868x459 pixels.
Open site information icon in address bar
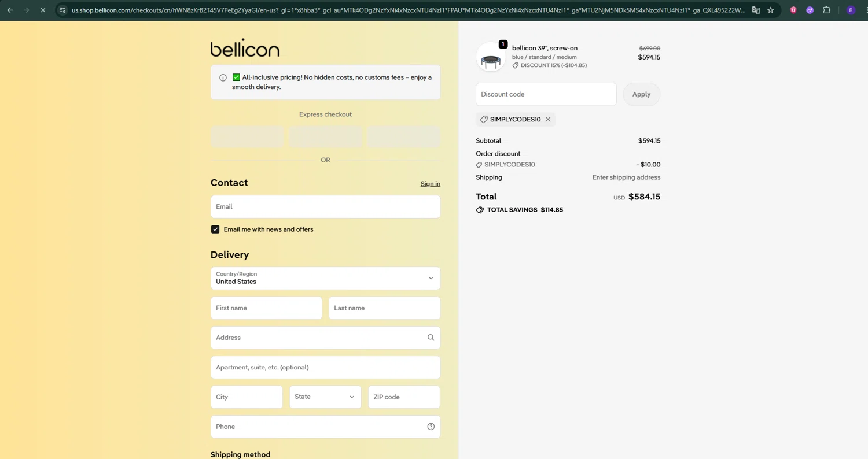click(63, 10)
